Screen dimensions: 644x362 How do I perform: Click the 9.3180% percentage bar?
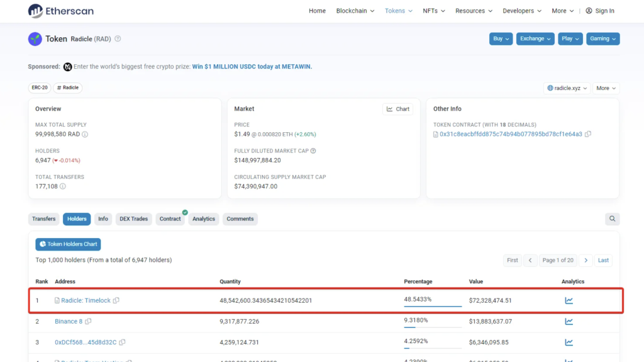pos(433,327)
